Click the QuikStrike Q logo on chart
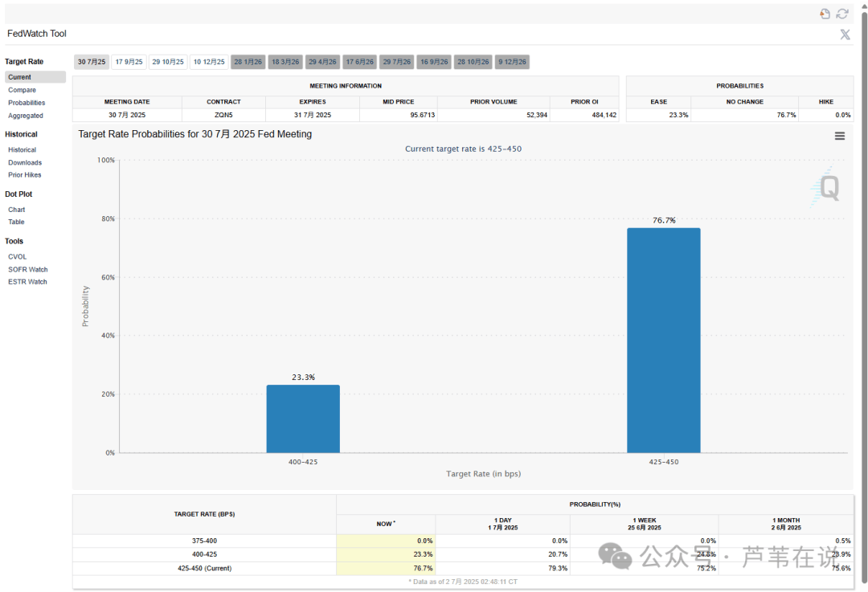Viewport: 868px width, 592px height. [x=827, y=188]
